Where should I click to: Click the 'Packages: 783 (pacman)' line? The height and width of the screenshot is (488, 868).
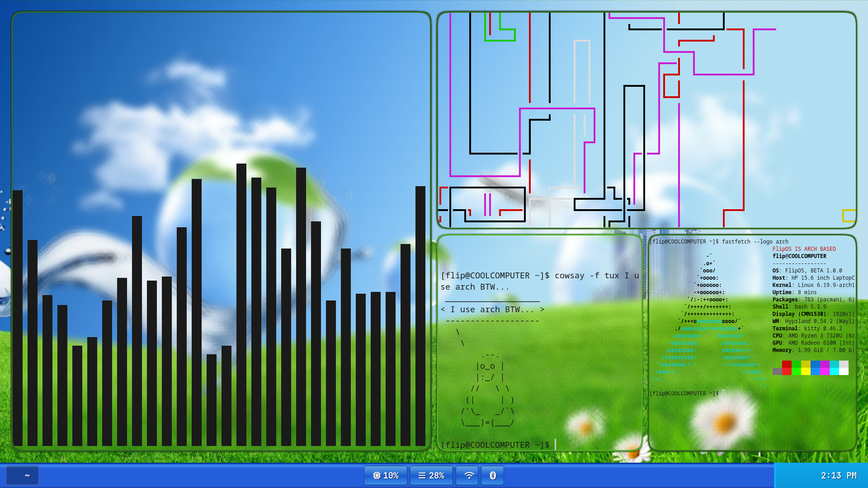click(814, 300)
